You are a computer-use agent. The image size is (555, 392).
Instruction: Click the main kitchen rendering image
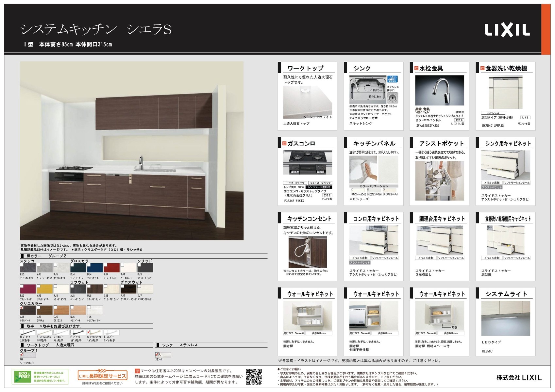131,151
